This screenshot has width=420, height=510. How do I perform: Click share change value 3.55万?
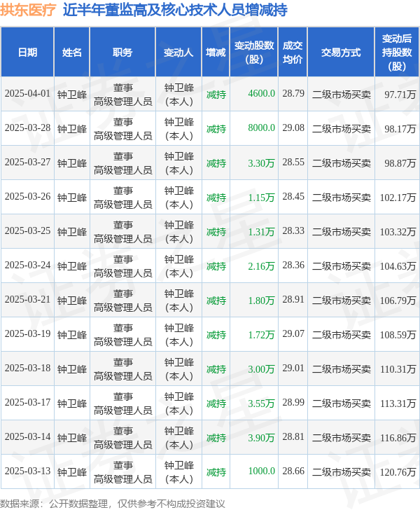(x=261, y=404)
